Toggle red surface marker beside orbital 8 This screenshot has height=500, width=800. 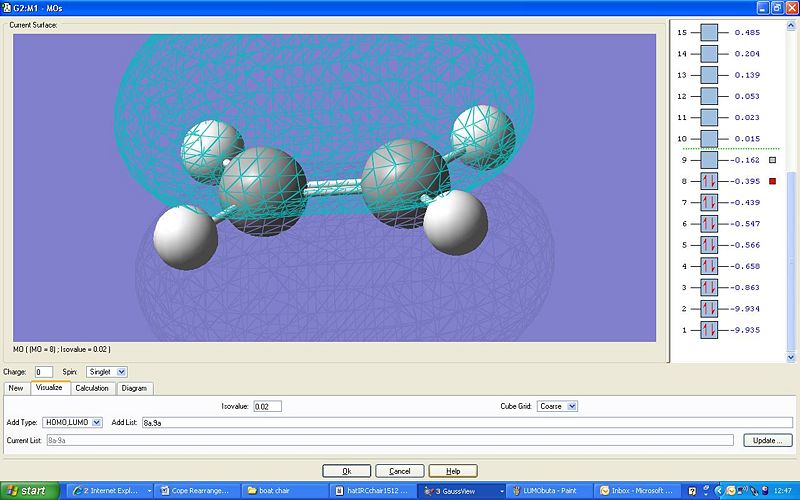point(772,181)
